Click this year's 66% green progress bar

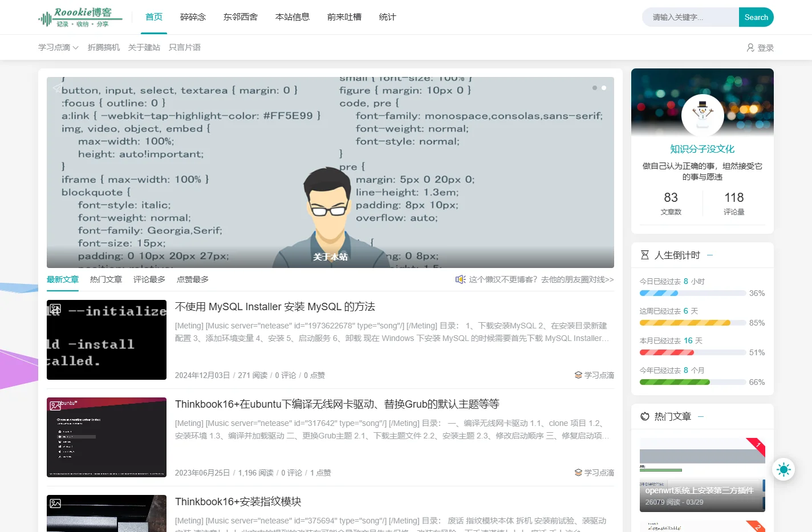click(x=693, y=382)
